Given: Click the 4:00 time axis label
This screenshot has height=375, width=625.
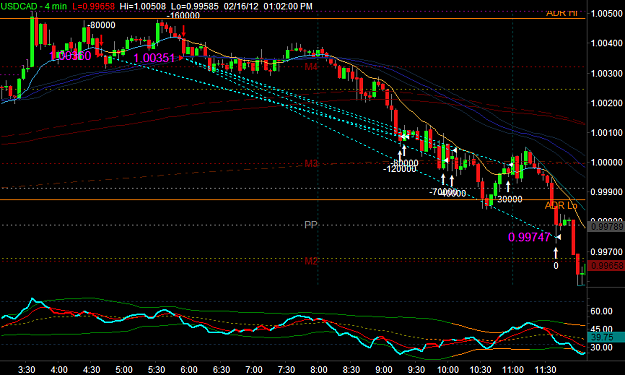Looking at the screenshot, I should pos(59,370).
